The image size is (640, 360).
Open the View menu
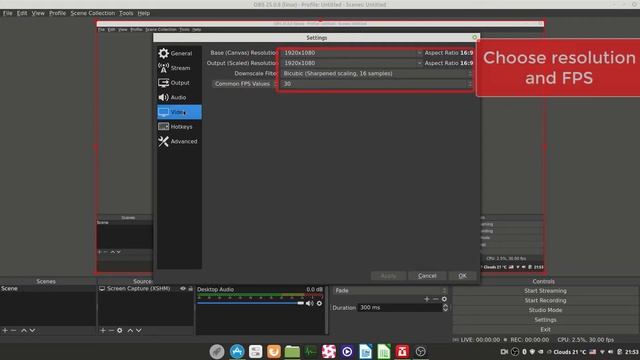pyautogui.click(x=38, y=13)
